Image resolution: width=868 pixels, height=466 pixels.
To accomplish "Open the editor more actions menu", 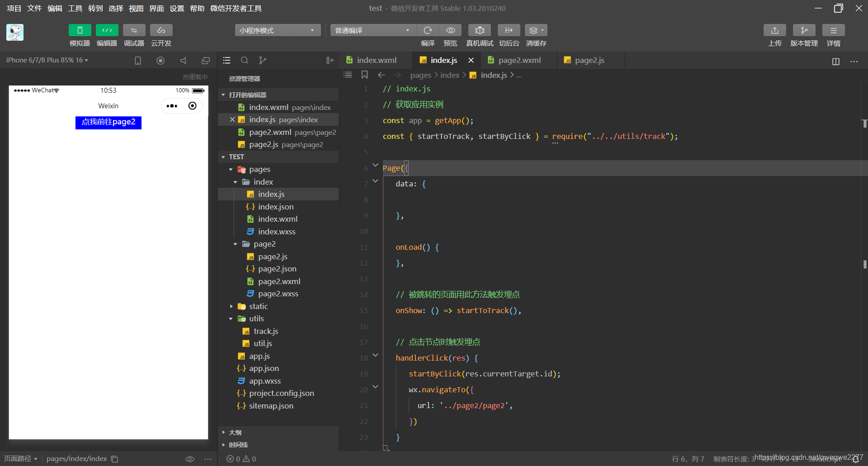I will [854, 62].
